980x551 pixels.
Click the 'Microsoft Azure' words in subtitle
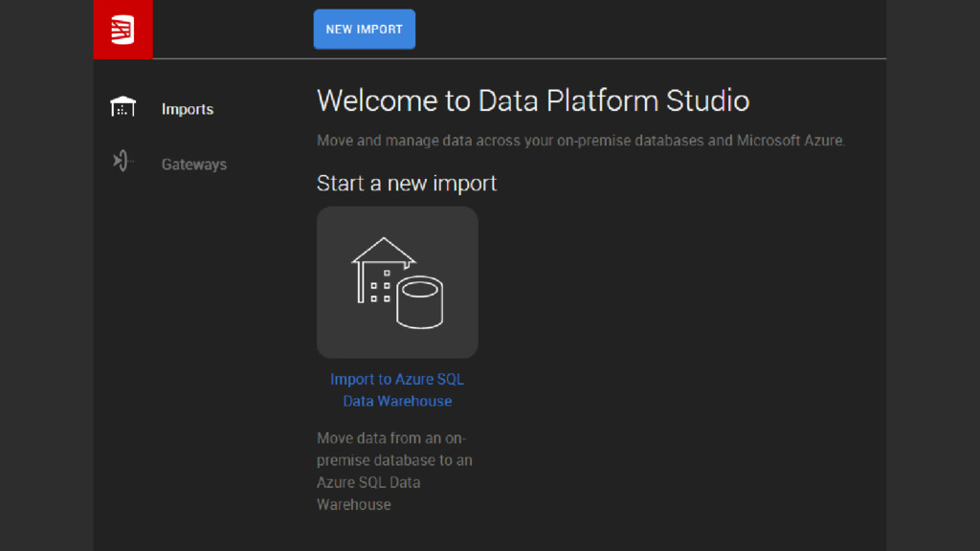pyautogui.click(x=790, y=141)
